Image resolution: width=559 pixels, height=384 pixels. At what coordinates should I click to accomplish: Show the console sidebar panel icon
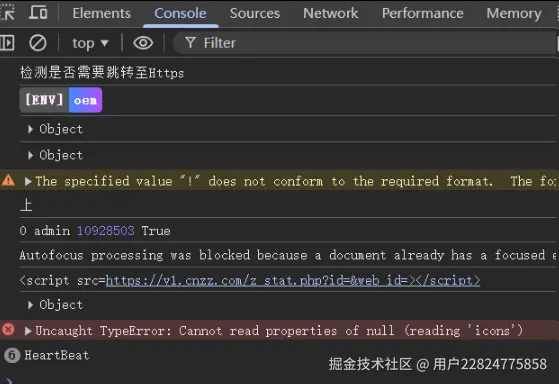(x=7, y=43)
